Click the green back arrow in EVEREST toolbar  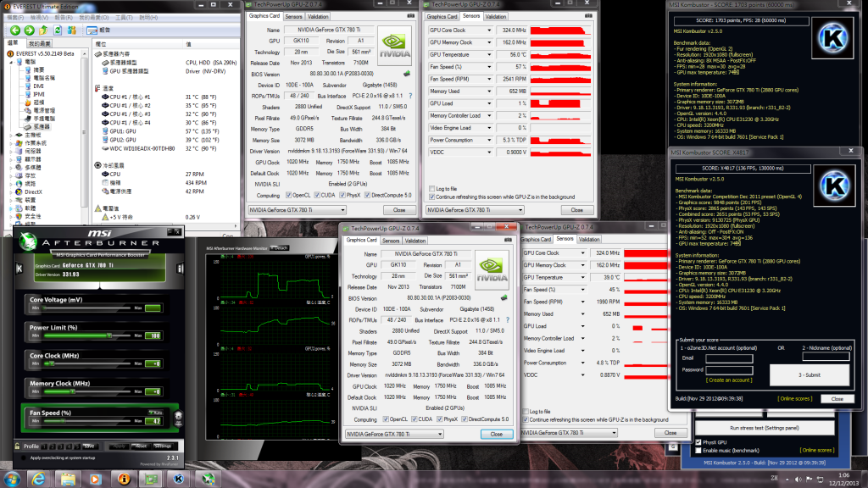pos(13,30)
